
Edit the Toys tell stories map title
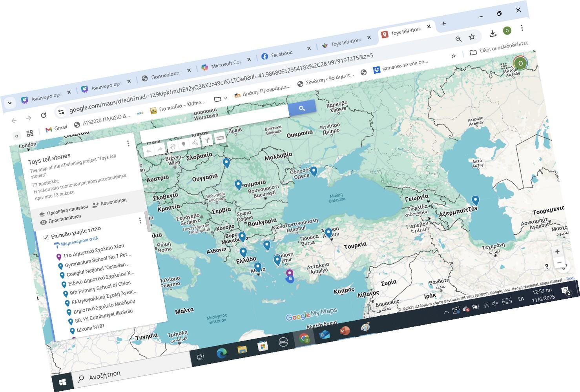pos(49,158)
